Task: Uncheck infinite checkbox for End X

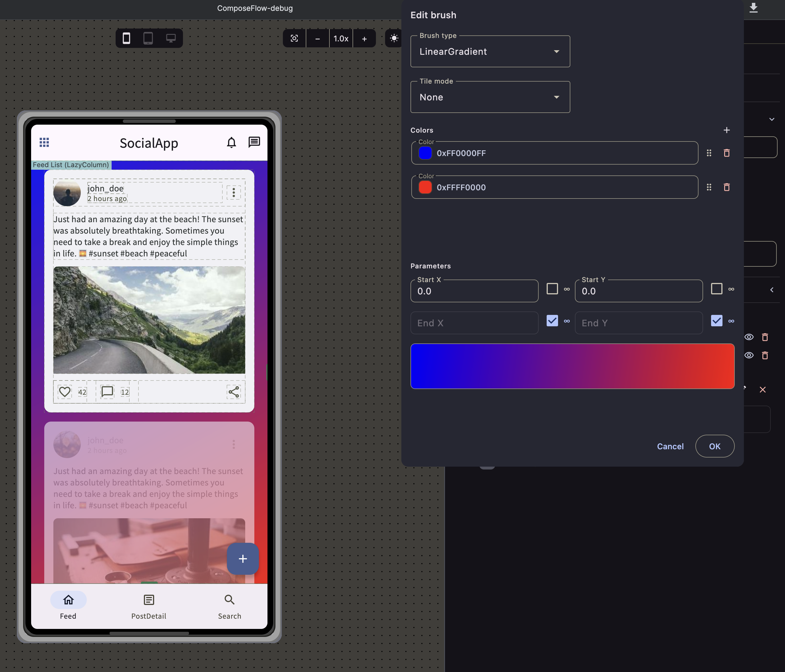Action: (552, 321)
